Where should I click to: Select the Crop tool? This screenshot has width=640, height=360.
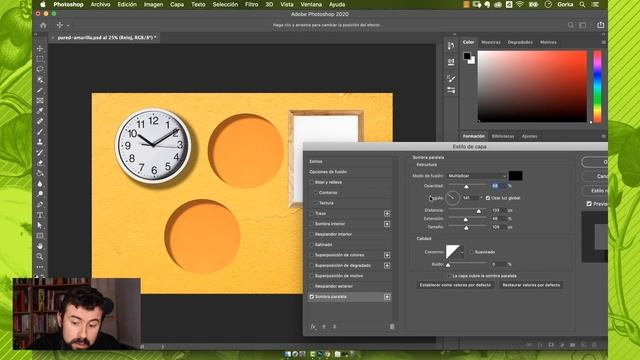(x=40, y=90)
